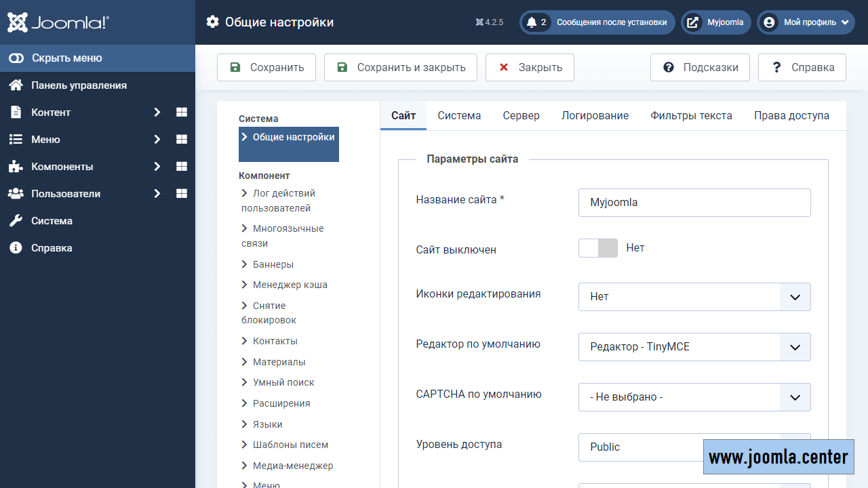Open the Users dashboard grid icon

tap(182, 194)
